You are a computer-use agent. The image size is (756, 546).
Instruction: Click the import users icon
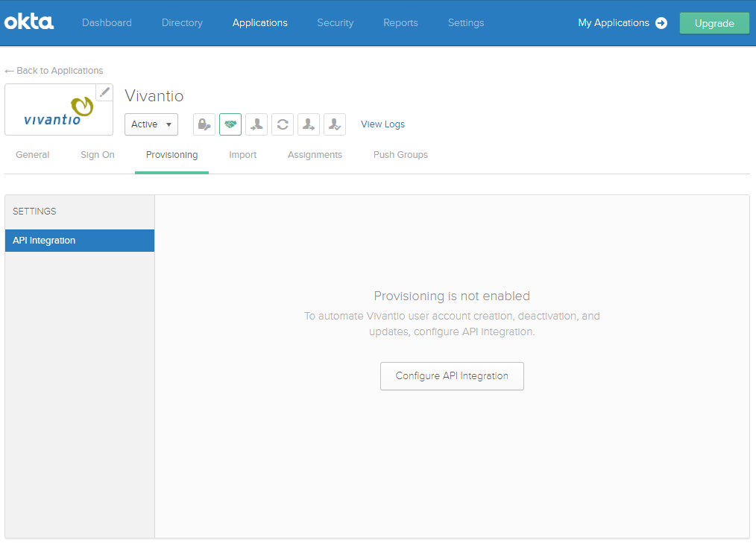(x=256, y=124)
